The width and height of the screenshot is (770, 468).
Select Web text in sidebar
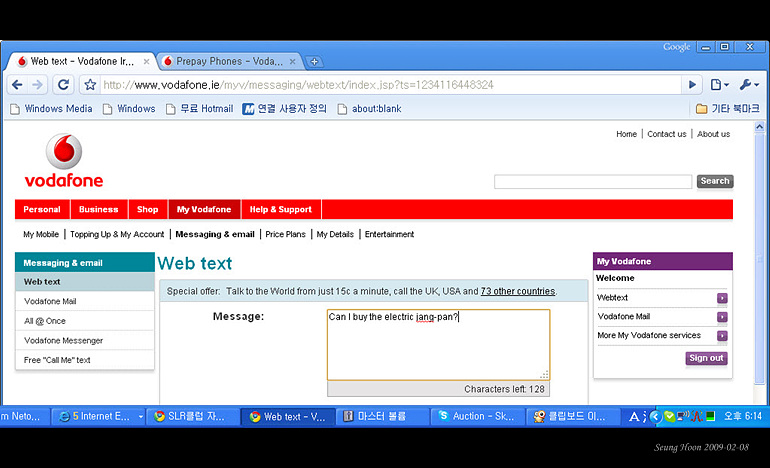coord(85,282)
